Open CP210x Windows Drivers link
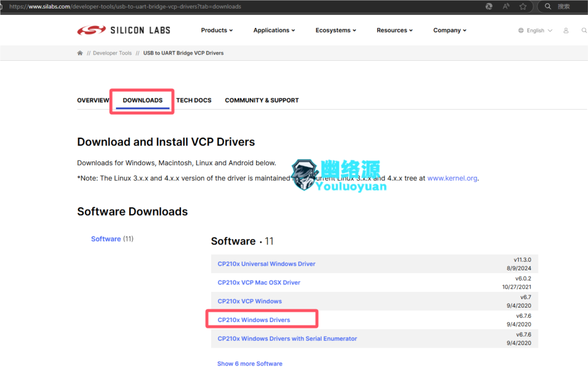The height and width of the screenshot is (373, 588). tap(253, 320)
